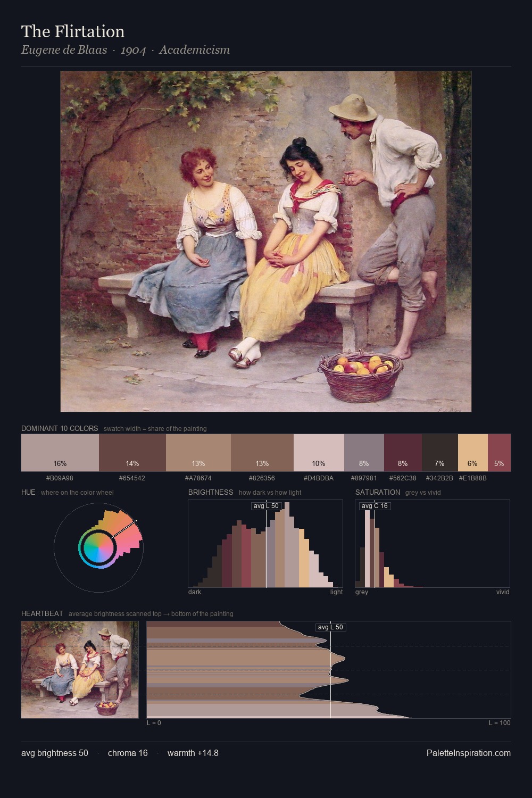Click the 'vivid' axis label
532x798 pixels.
503,592
